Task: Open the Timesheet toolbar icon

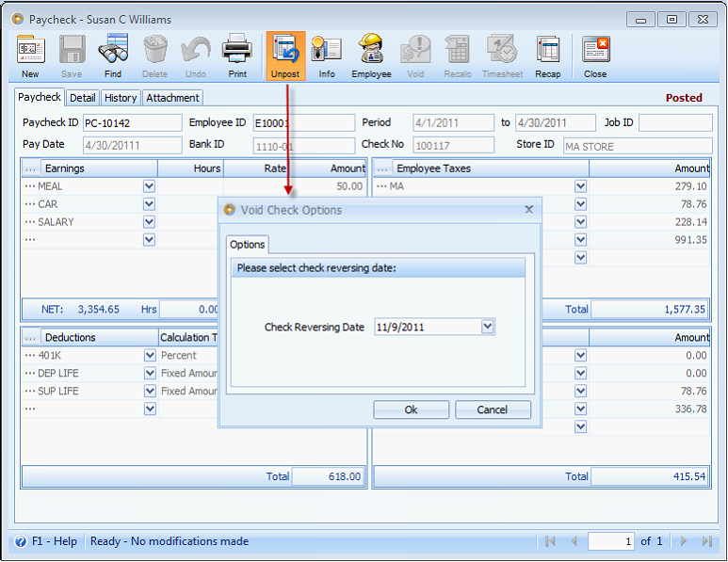Action: [x=502, y=56]
